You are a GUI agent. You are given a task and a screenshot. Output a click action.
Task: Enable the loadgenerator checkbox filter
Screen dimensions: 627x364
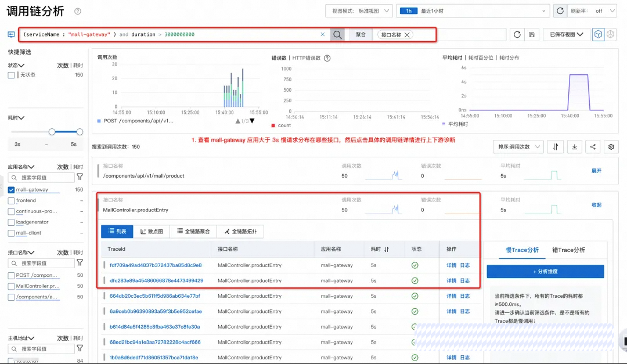(11, 222)
